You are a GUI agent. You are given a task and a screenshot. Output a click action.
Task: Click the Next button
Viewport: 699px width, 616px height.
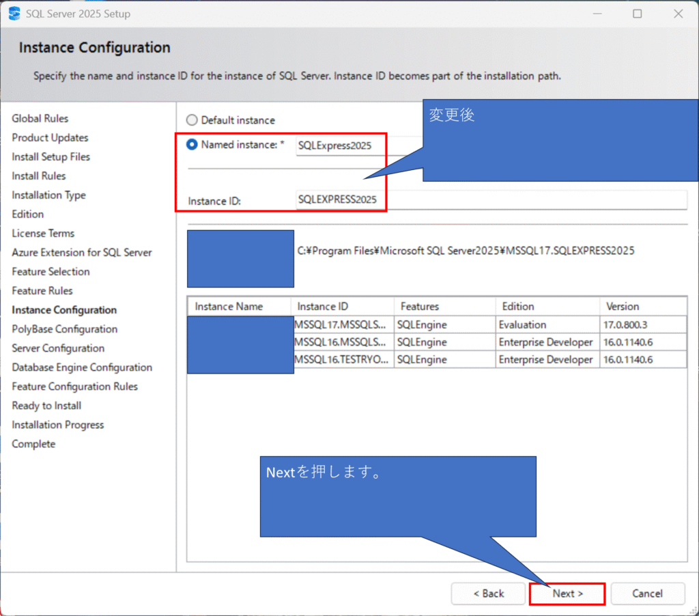click(x=567, y=593)
